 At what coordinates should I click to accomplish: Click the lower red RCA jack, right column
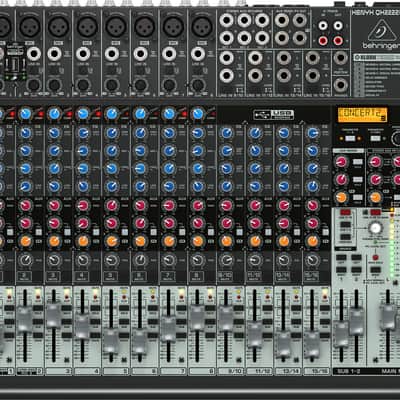pyautogui.click(x=338, y=41)
